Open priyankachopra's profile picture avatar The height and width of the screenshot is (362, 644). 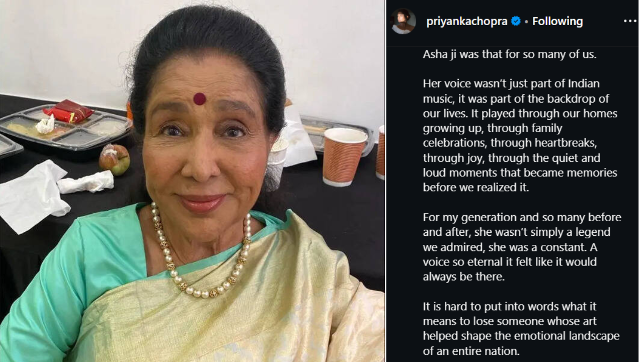click(404, 21)
